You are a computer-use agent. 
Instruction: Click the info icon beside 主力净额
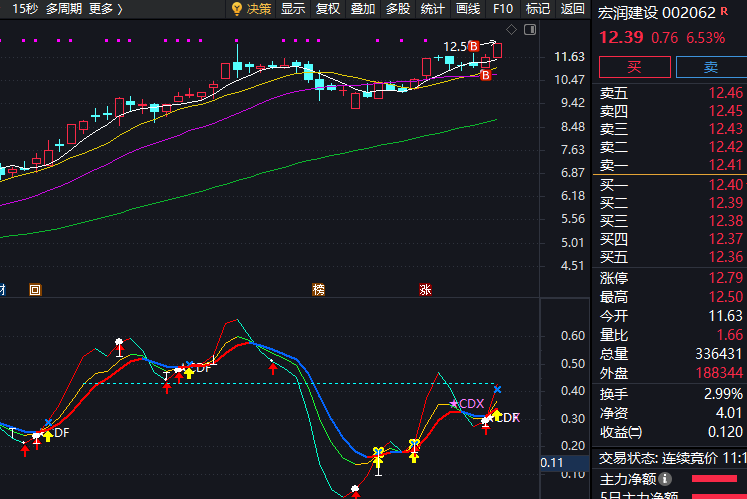[665, 478]
